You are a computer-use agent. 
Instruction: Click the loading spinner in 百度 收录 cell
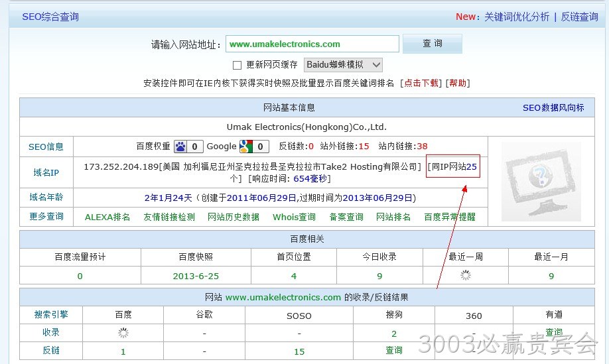pyautogui.click(x=123, y=333)
